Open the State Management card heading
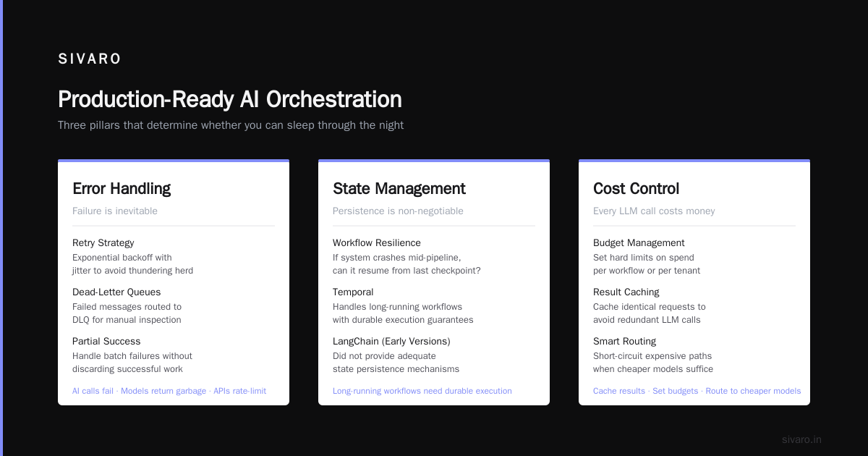This screenshot has width=868, height=456. point(399,189)
